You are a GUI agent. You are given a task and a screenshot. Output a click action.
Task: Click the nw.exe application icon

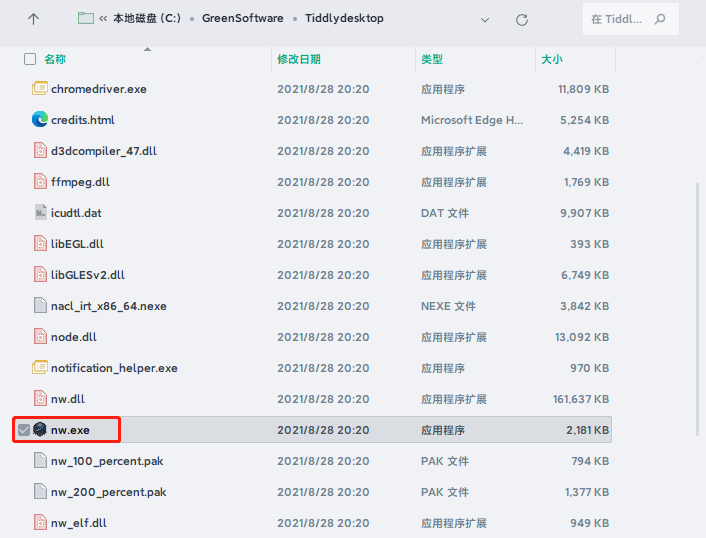(x=40, y=429)
